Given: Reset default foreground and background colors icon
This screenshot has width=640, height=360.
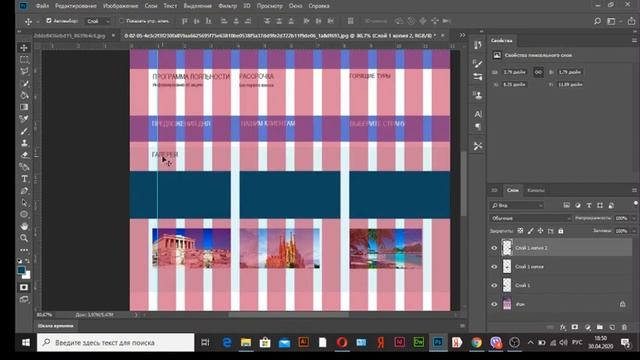Looking at the screenshot, I should (19, 261).
